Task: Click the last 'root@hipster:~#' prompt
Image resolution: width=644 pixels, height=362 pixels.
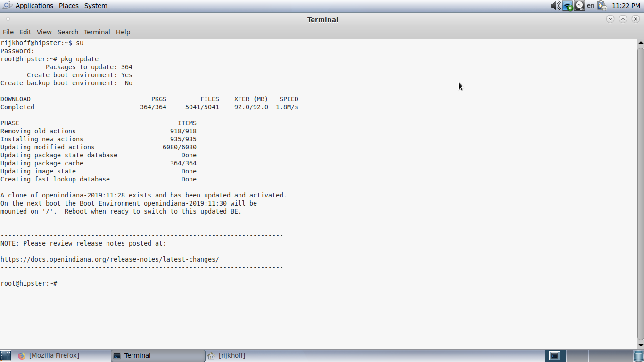Action: click(29, 283)
